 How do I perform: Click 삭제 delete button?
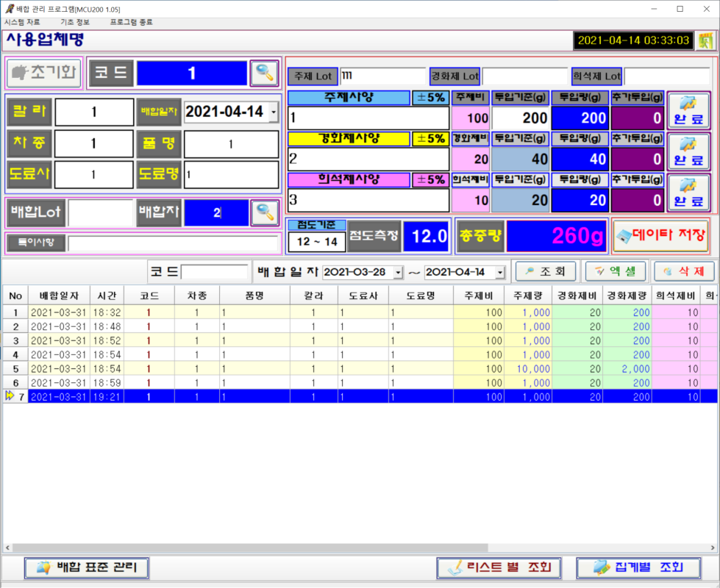coord(684,271)
